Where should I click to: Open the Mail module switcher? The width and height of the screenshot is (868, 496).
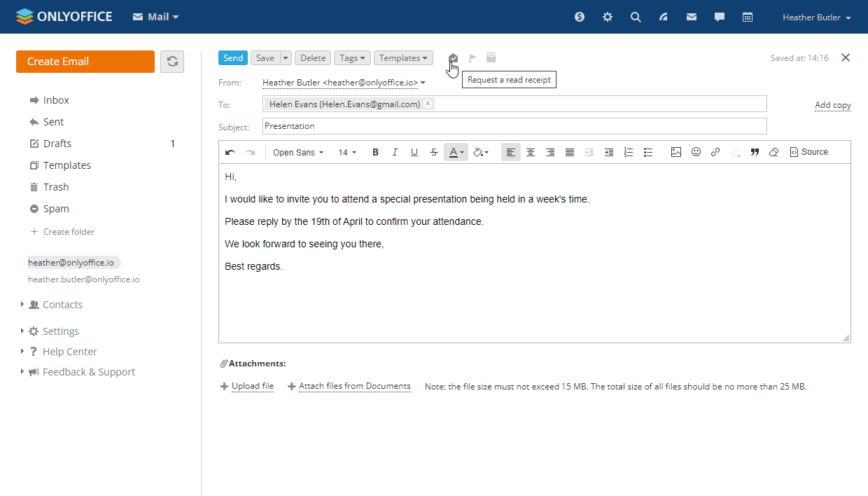click(x=156, y=17)
